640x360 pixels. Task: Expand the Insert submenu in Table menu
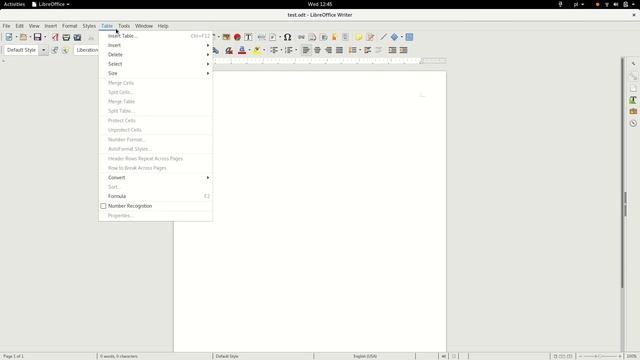coord(156,45)
